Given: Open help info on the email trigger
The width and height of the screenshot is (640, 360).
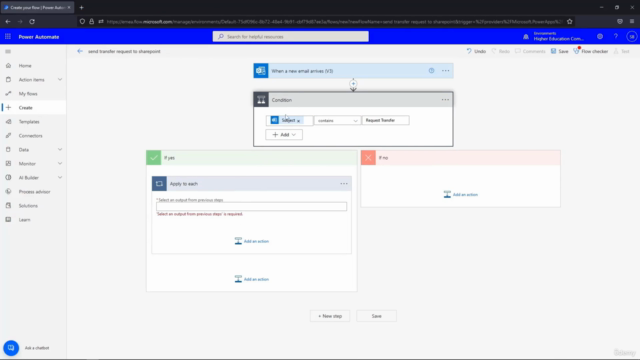Looking at the screenshot, I should [431, 71].
